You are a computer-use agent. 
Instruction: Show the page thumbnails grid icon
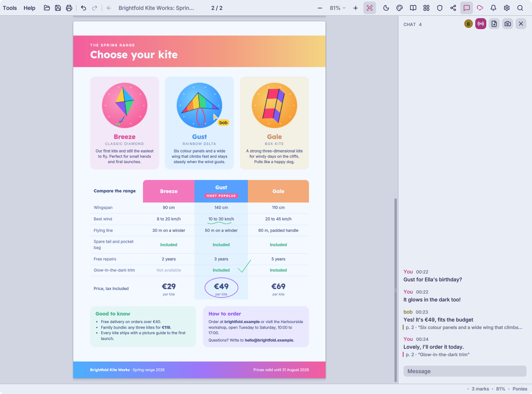tap(426, 8)
